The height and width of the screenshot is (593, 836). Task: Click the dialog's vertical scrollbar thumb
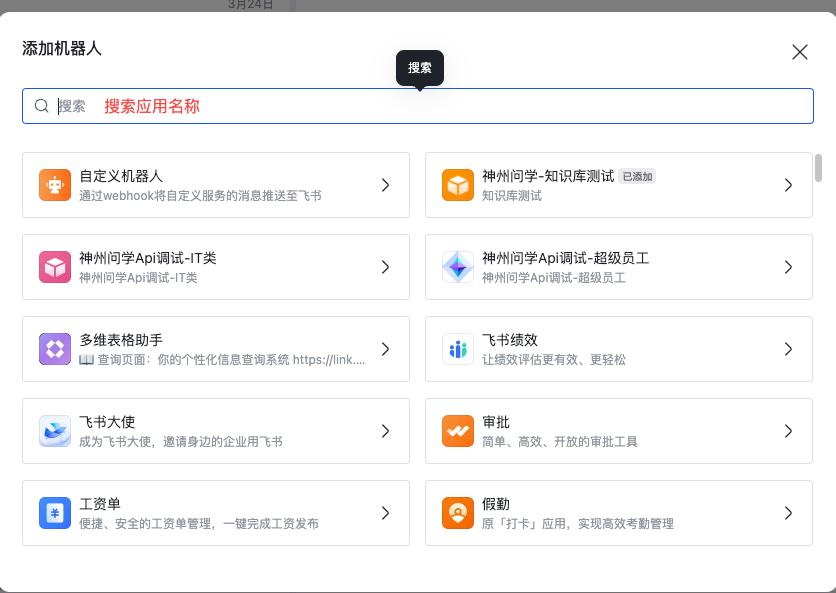pos(818,168)
